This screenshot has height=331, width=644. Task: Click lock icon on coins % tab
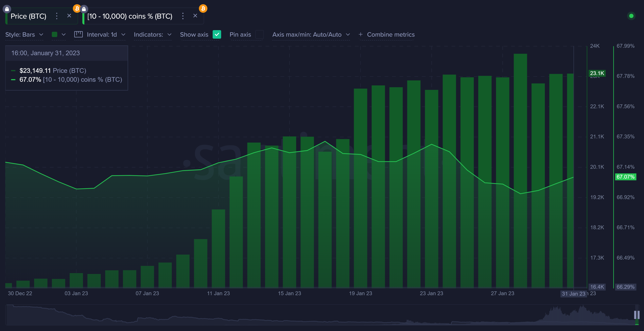84,9
